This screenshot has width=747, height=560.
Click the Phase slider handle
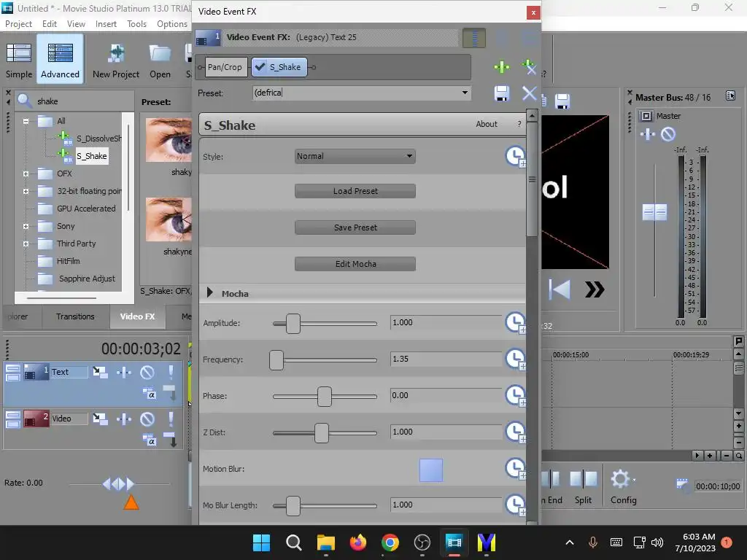[325, 396]
